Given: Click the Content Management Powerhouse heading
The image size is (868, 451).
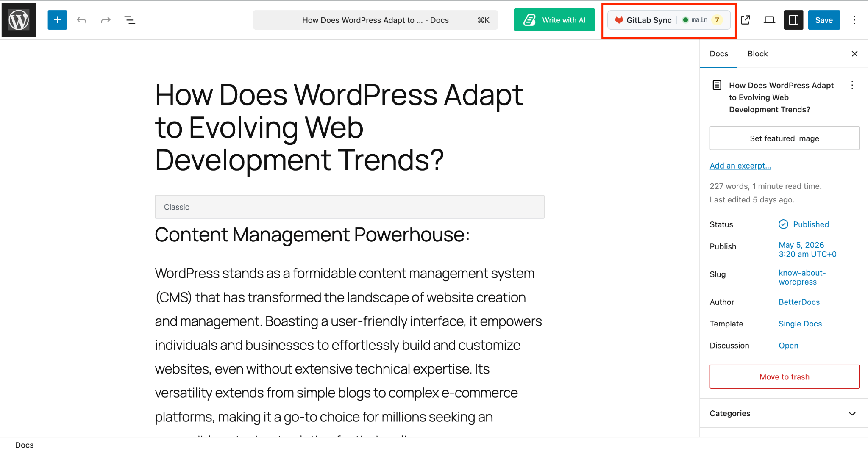Looking at the screenshot, I should tap(312, 235).
